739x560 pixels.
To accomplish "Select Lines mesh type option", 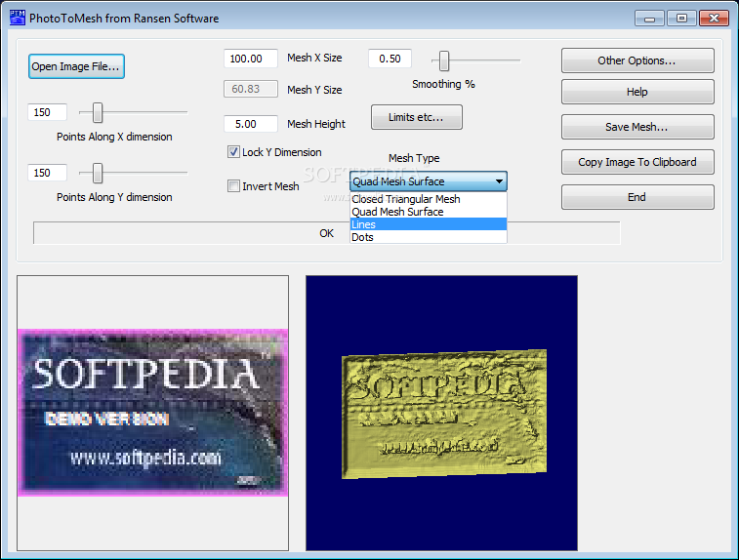I will point(428,224).
